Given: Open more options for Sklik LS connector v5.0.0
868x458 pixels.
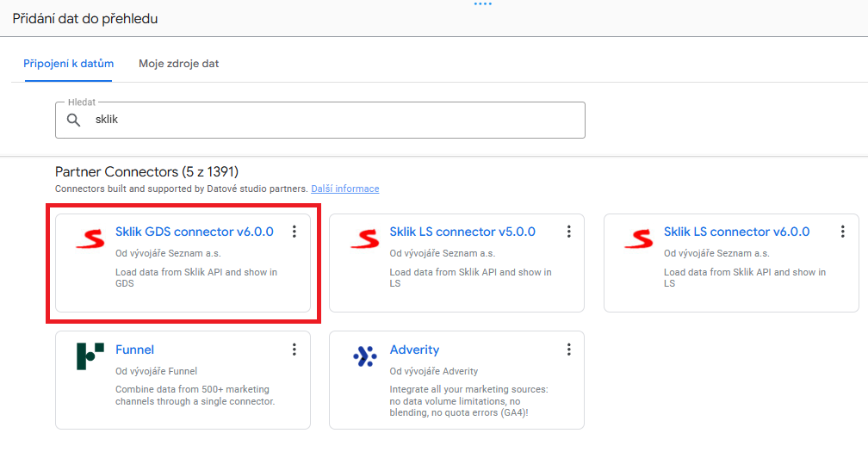Looking at the screenshot, I should [x=568, y=232].
